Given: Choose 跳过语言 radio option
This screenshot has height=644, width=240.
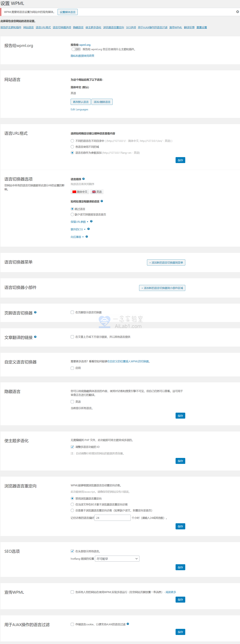Looking at the screenshot, I should (x=72, y=209).
